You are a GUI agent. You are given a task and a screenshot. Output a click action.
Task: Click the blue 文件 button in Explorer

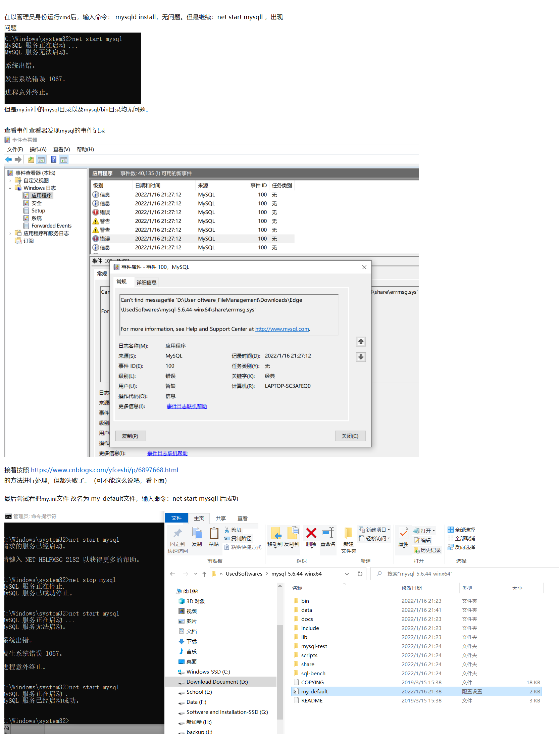tap(176, 519)
